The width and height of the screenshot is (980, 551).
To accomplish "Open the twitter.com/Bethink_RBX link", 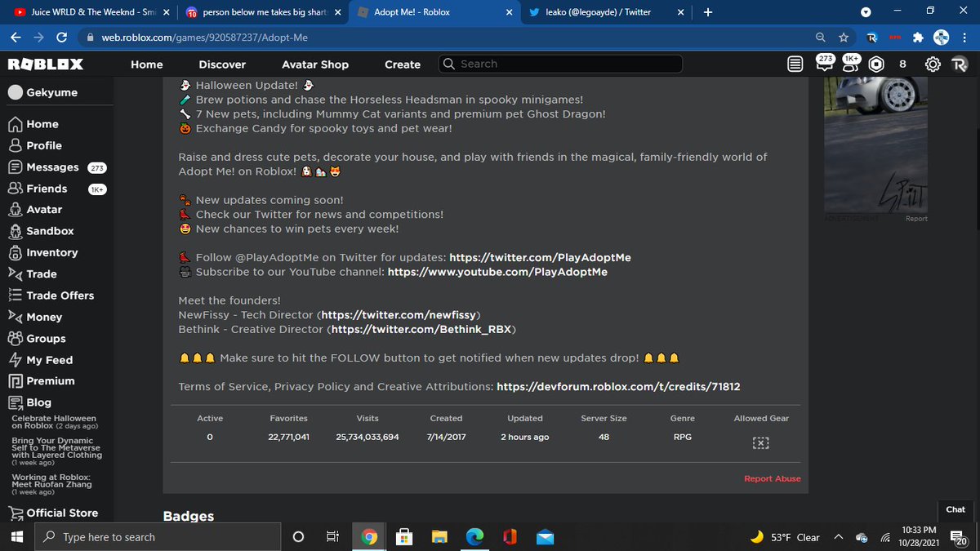I will point(422,329).
